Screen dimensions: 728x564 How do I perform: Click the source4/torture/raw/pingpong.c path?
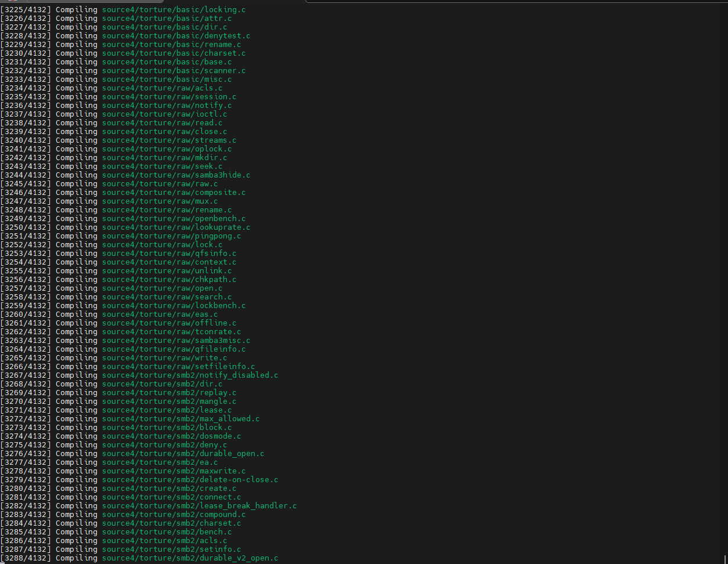[171, 236]
